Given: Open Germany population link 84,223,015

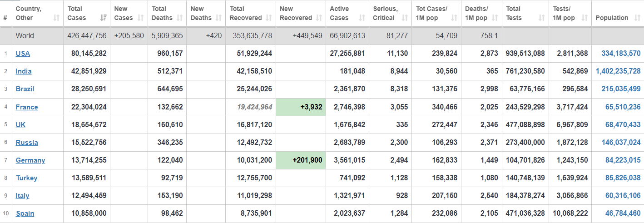Looking at the screenshot, I should point(623,160).
